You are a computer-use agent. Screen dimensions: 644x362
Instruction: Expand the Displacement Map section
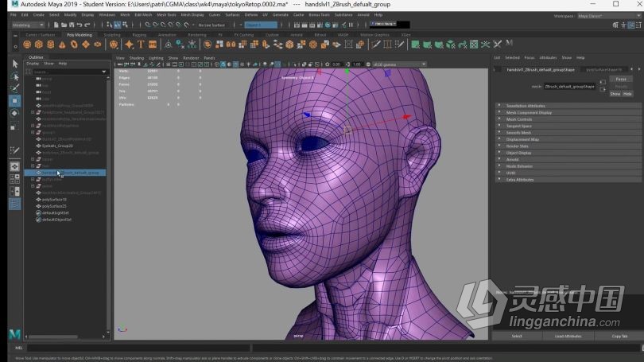[568, 139]
